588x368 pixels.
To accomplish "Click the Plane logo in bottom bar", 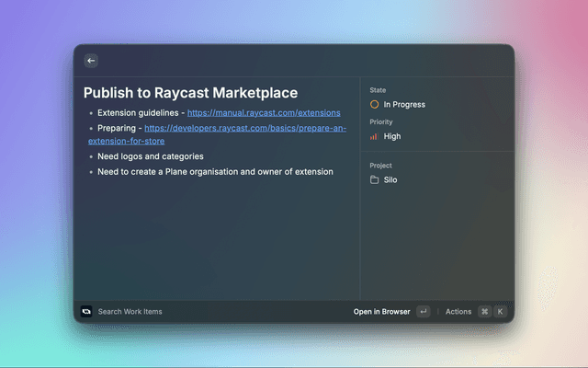I will point(86,312).
